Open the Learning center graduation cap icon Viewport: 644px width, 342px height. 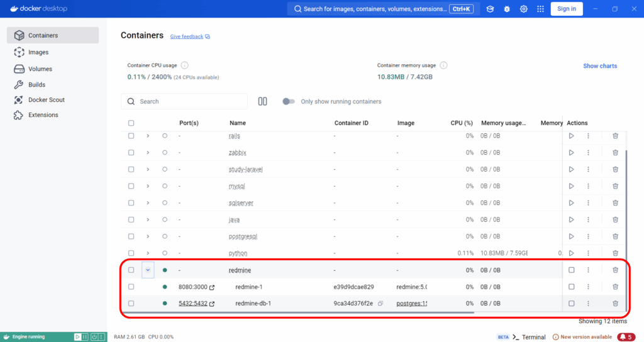[x=490, y=9]
